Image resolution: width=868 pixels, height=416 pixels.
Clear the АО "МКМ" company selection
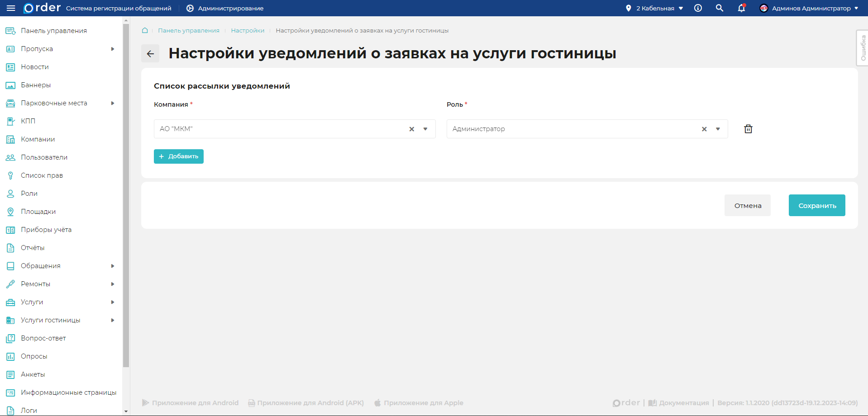click(411, 129)
